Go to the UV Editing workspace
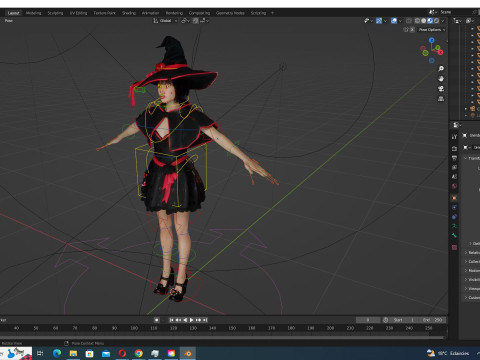This screenshot has height=360, width=480. [x=78, y=13]
